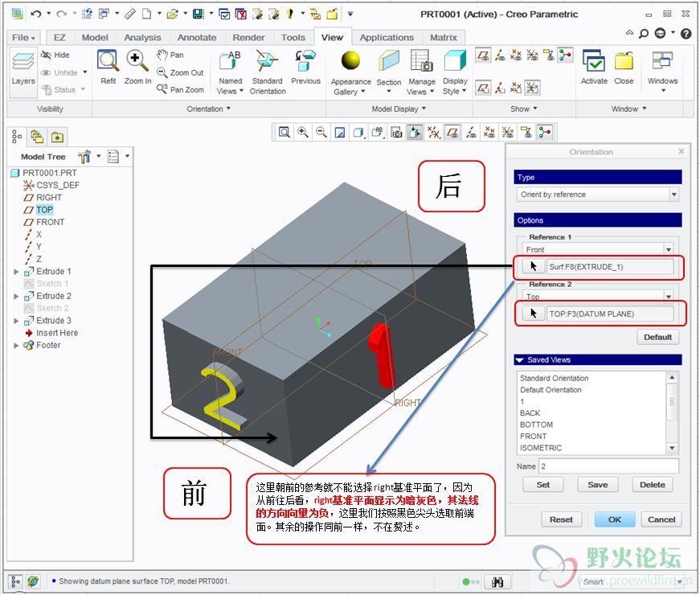This screenshot has height=595, width=700.
Task: Expand Extrude 1 in model tree
Action: [16, 272]
